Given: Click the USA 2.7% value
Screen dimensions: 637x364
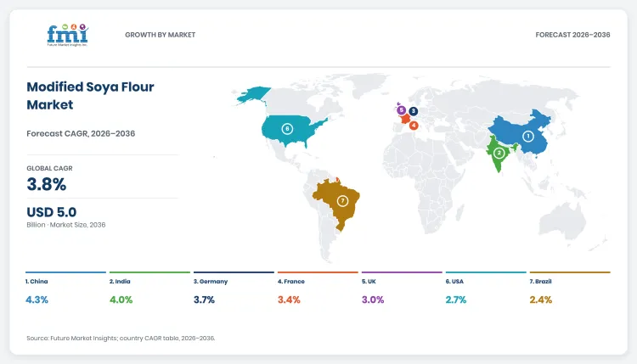Looking at the screenshot, I should coord(456,300).
